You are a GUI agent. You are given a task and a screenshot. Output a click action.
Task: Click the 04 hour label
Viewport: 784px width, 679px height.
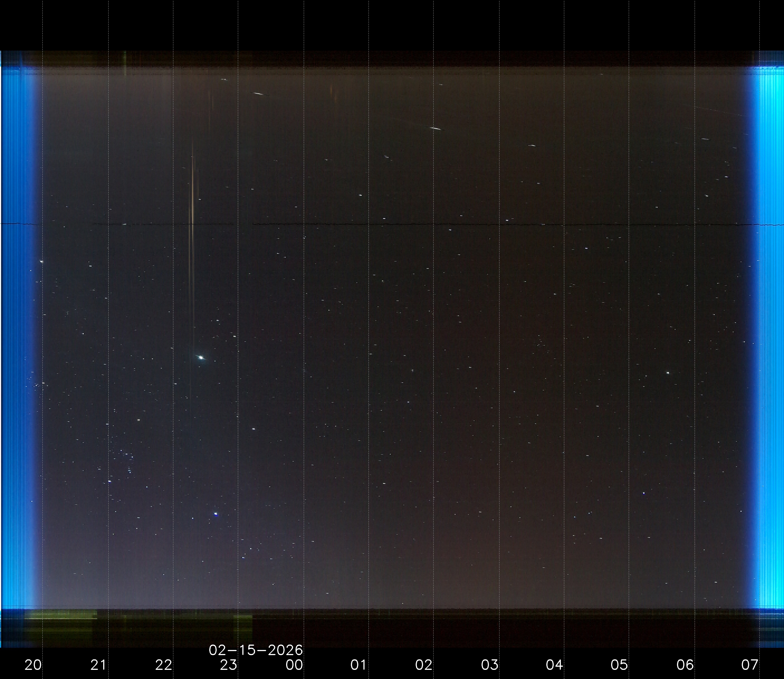coord(554,665)
